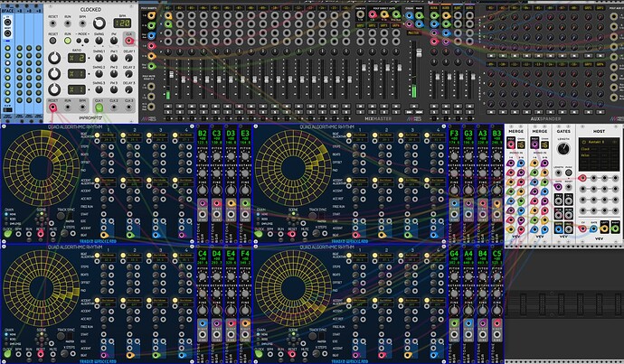Image resolution: width=624 pixels, height=364 pixels.
Task: Click the circular rhythm display beside B2 module
Action: pos(41,169)
